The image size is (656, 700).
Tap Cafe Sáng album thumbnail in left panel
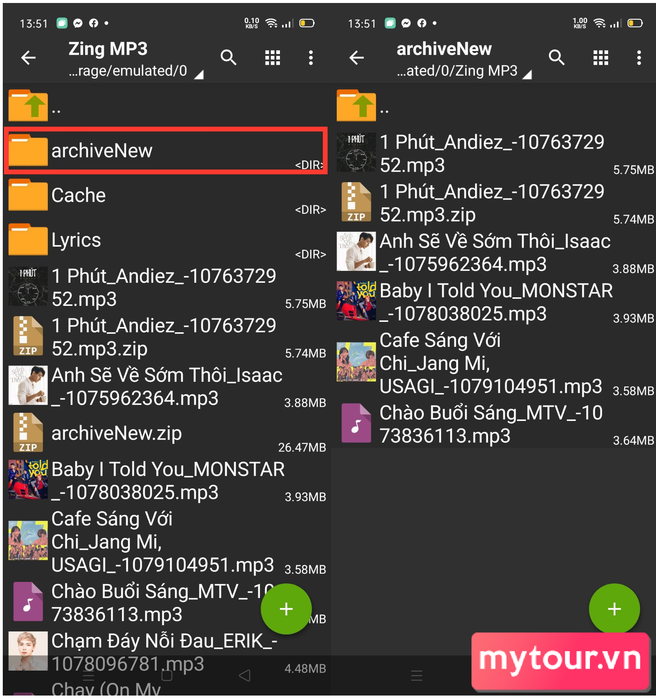28,540
